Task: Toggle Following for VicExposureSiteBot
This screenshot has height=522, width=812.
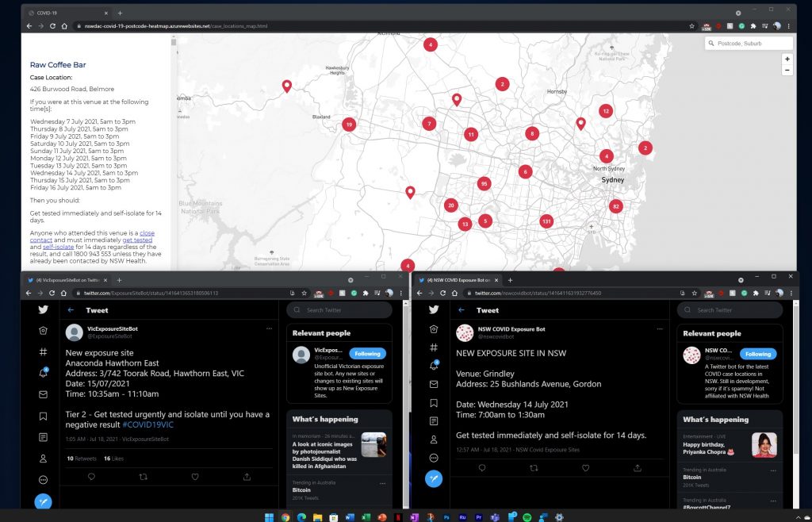Action: (368, 354)
